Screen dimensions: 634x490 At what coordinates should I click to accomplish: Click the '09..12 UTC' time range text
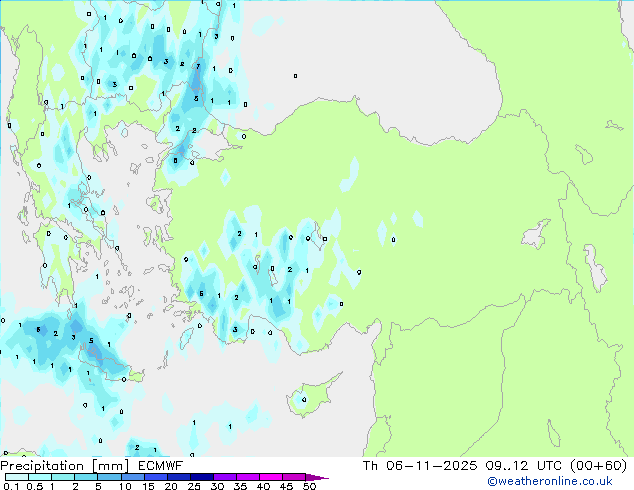(x=524, y=466)
